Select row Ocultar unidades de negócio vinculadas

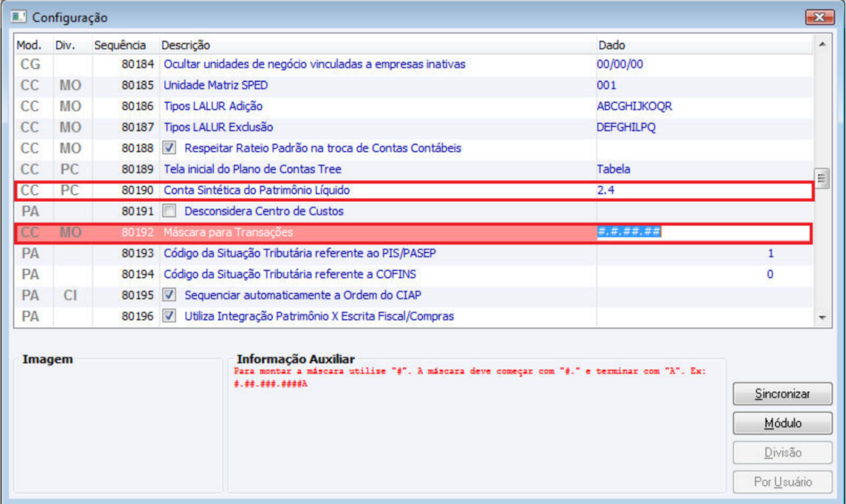pos(414,64)
